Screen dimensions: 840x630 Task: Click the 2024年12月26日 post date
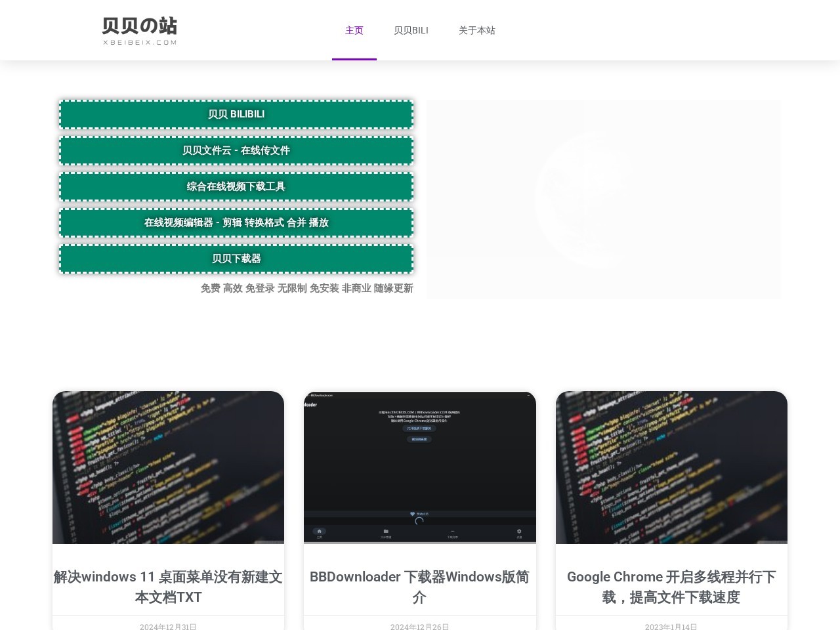click(419, 626)
